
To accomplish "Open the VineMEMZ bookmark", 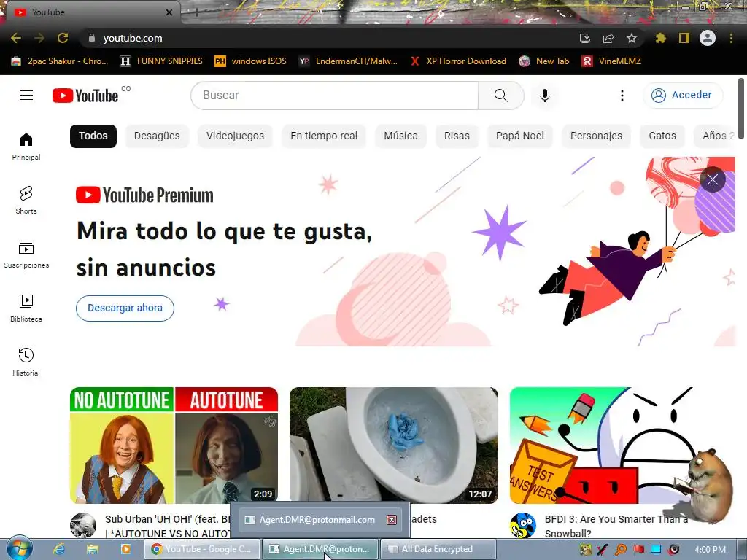I will pyautogui.click(x=611, y=61).
